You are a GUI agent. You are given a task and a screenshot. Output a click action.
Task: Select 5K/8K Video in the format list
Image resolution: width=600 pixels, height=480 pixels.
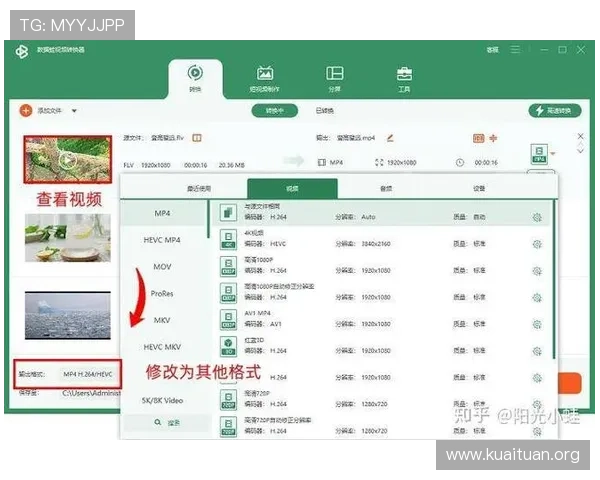(162, 401)
